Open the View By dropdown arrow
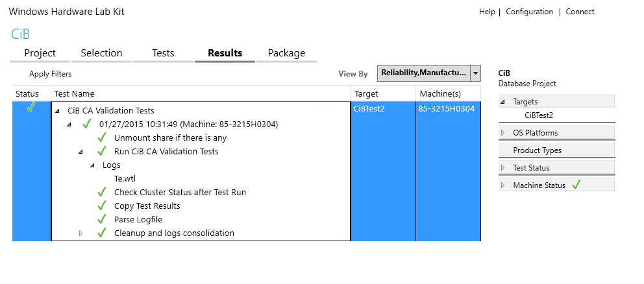 475,73
